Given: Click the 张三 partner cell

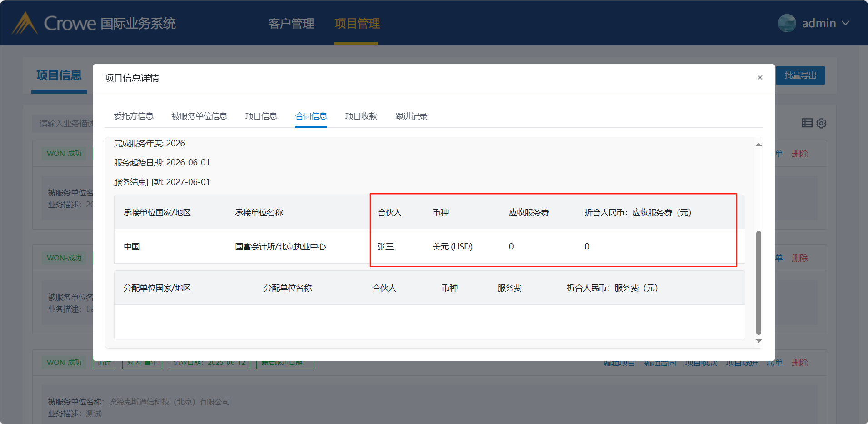Looking at the screenshot, I should (385, 246).
